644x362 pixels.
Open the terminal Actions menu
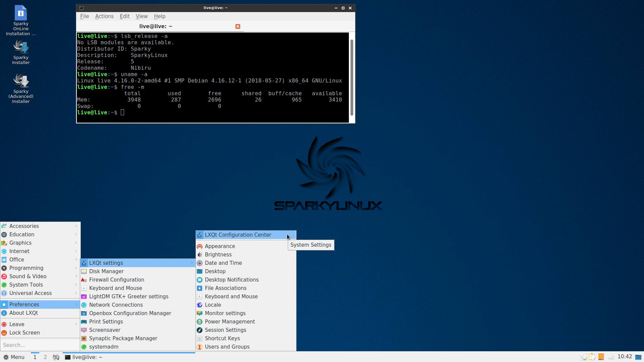pyautogui.click(x=104, y=16)
